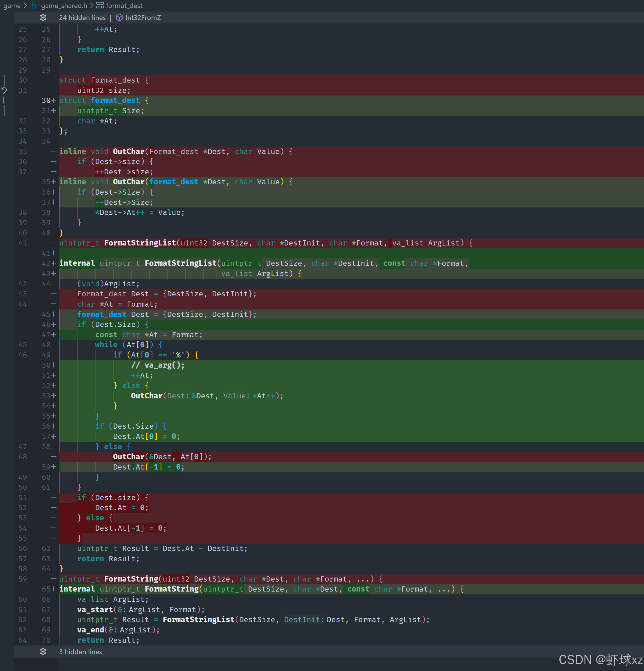
Task: Click 'return Result;' at new line 70
Action: click(109, 640)
